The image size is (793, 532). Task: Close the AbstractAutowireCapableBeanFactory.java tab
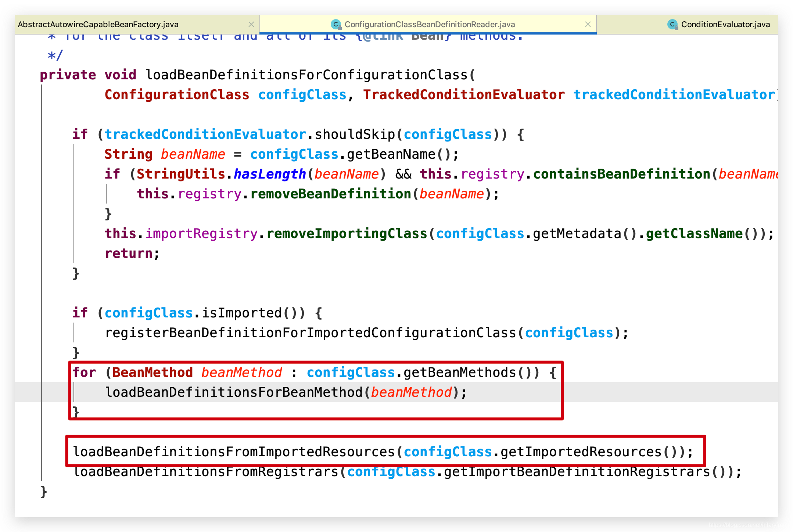click(x=252, y=24)
